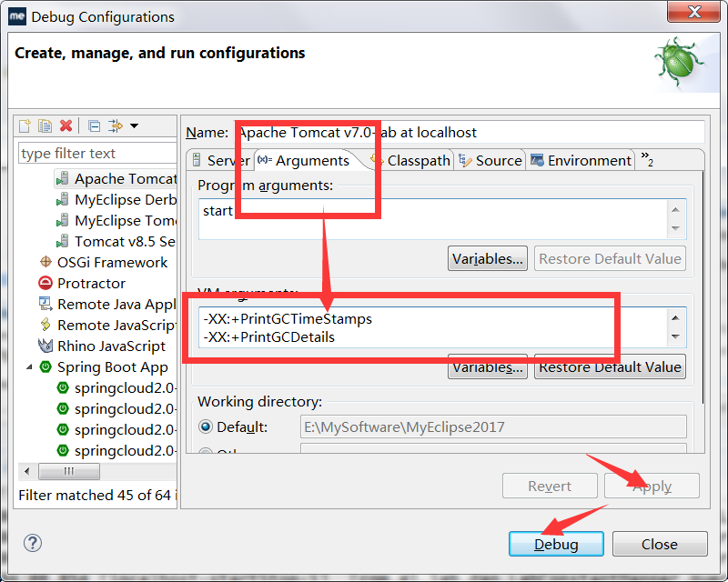Click the tree horizontal scrollbar thumb
Image resolution: width=728 pixels, height=582 pixels.
(69, 472)
